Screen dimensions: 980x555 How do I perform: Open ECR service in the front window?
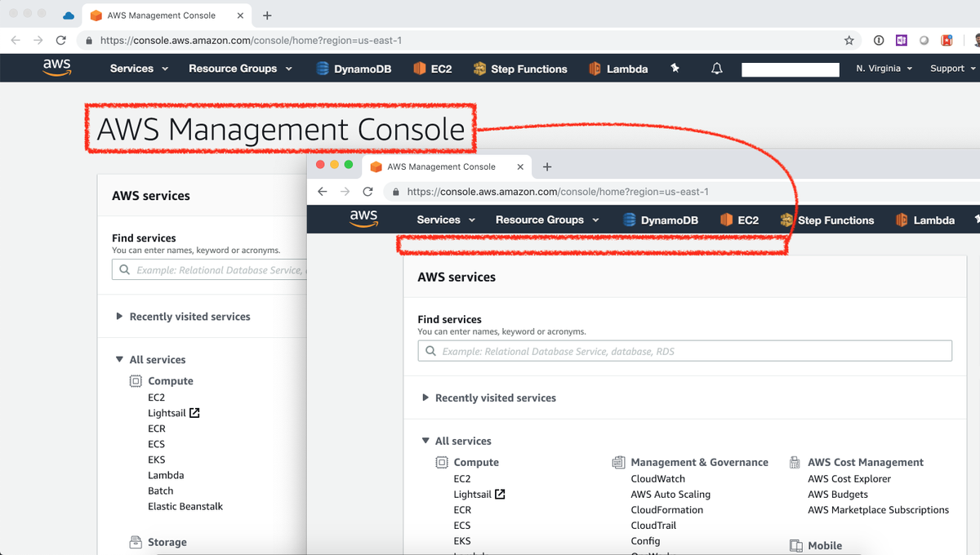tap(462, 510)
